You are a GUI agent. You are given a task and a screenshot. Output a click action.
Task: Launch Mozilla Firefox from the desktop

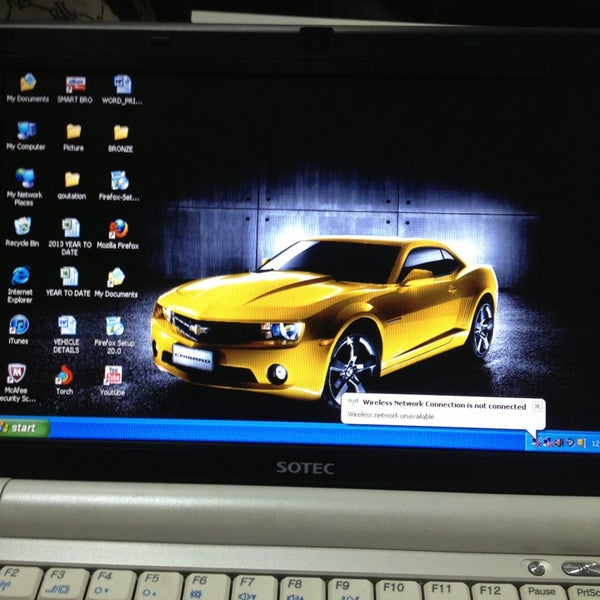(x=118, y=229)
